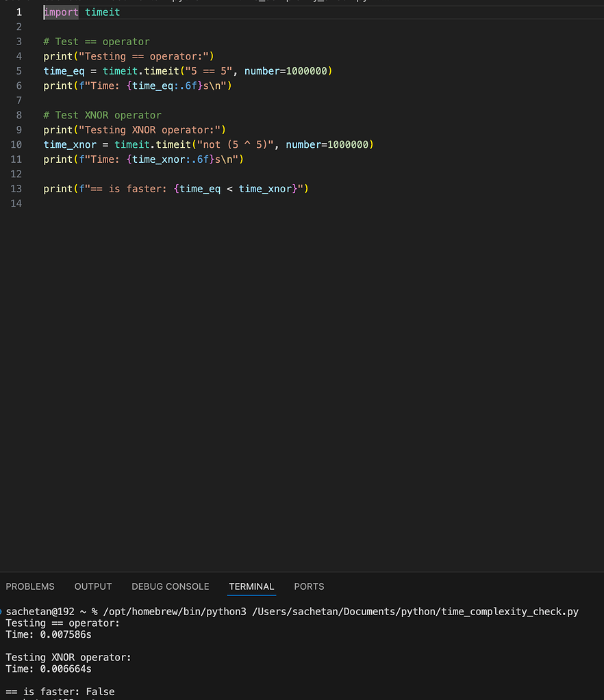Click line number 10 in the gutter
604x700 pixels.
point(16,144)
